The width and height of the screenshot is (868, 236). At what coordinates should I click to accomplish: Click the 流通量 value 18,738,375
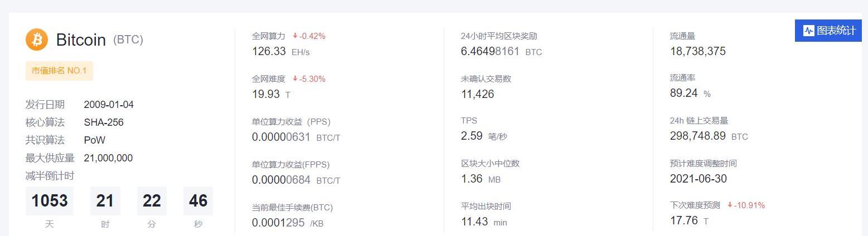(x=697, y=51)
